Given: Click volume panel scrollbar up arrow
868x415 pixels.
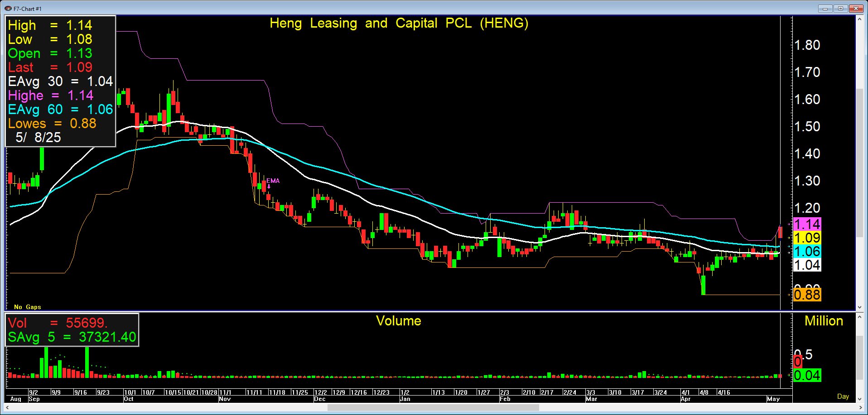Looking at the screenshot, I should pos(859,318).
